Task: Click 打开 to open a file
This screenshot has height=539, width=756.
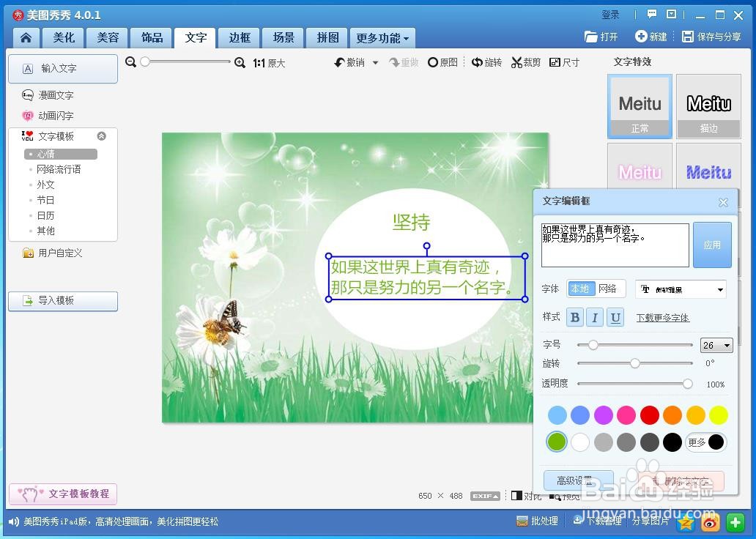Action: [x=601, y=37]
